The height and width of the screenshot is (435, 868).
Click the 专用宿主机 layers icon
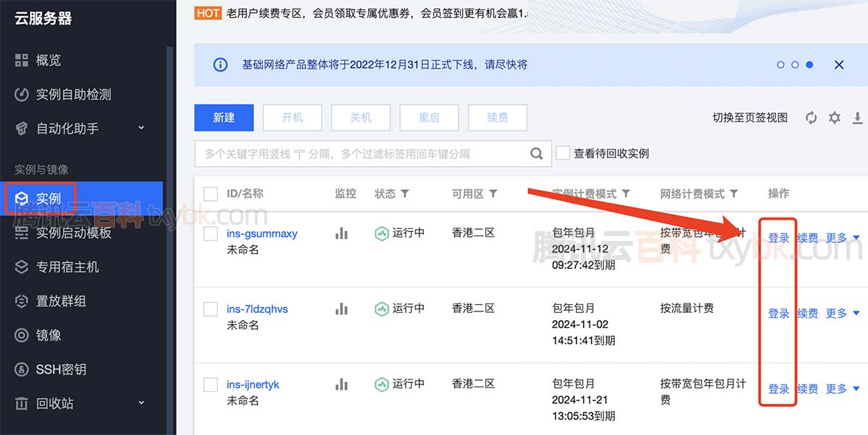[22, 267]
